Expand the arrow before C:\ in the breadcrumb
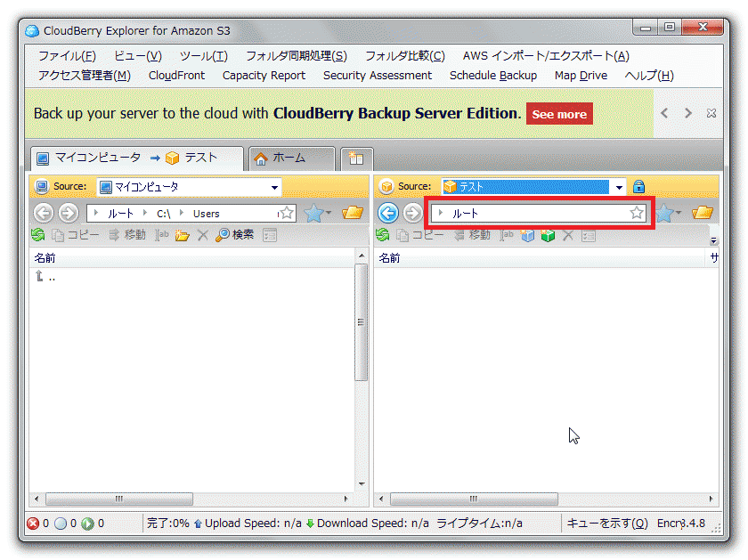This screenshot has height=560, width=748. click(x=145, y=213)
